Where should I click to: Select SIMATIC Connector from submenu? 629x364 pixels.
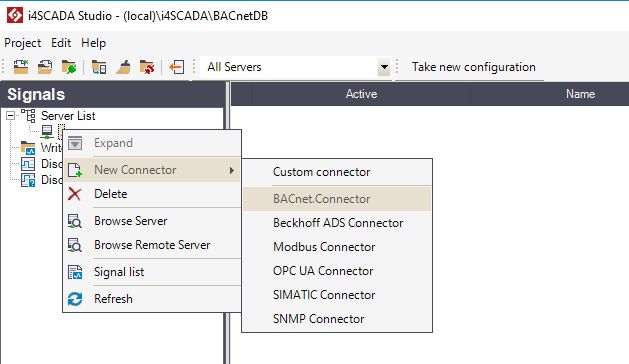point(337,295)
